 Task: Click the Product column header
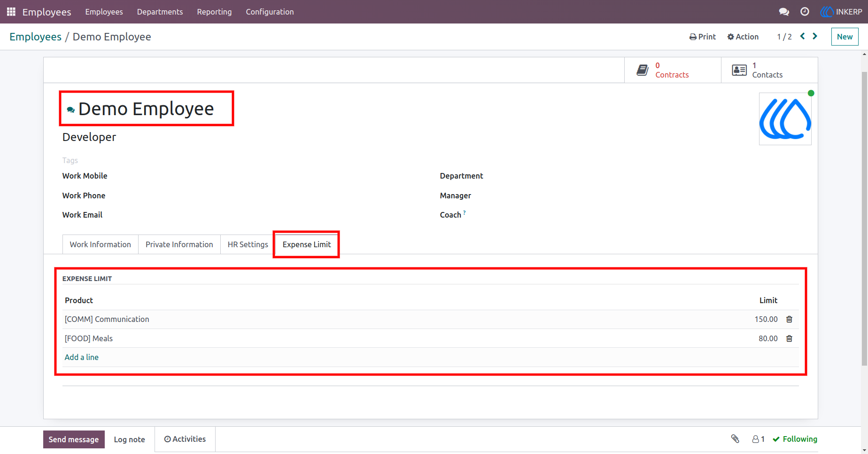pos(79,300)
